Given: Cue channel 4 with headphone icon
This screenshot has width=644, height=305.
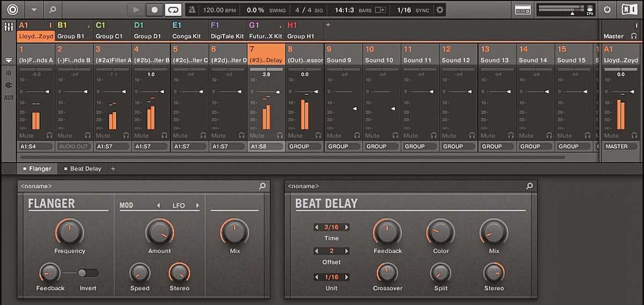Looking at the screenshot, I should coord(165,135).
